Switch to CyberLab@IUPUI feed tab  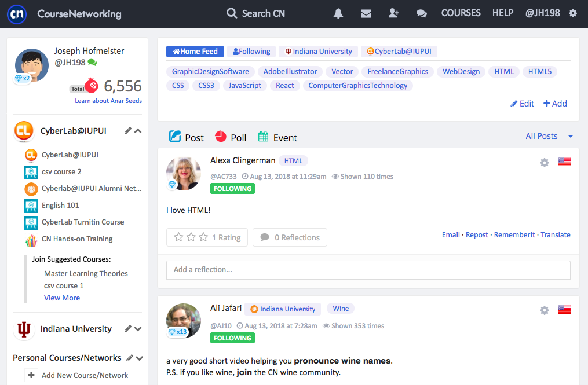tap(399, 52)
